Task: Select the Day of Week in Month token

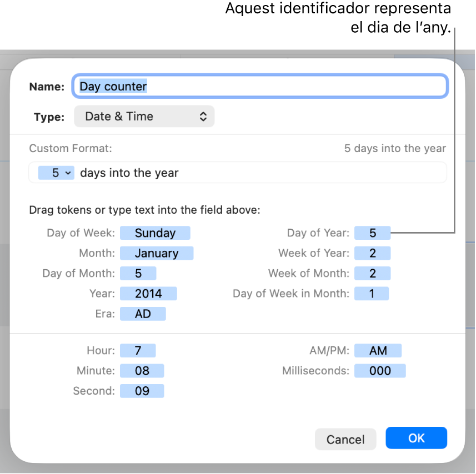Action: tap(372, 293)
